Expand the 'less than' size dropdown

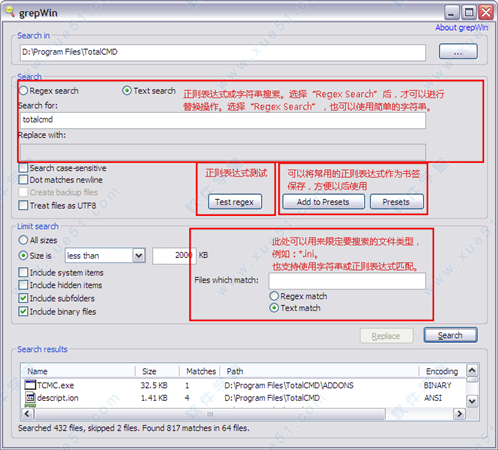coord(139,256)
